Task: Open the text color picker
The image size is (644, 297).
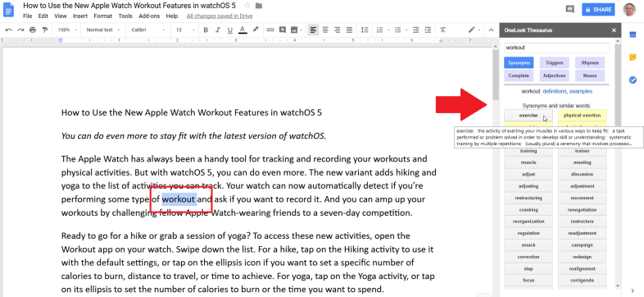Action: pyautogui.click(x=243, y=30)
